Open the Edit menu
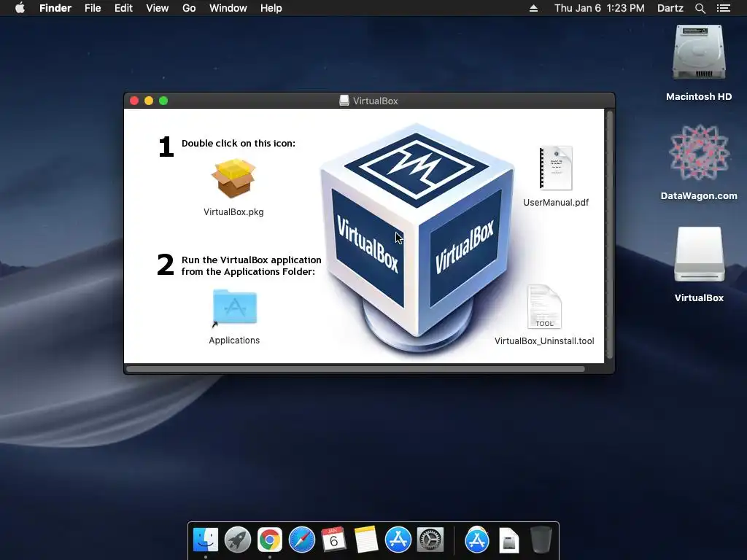This screenshot has height=560, width=747. [123, 8]
